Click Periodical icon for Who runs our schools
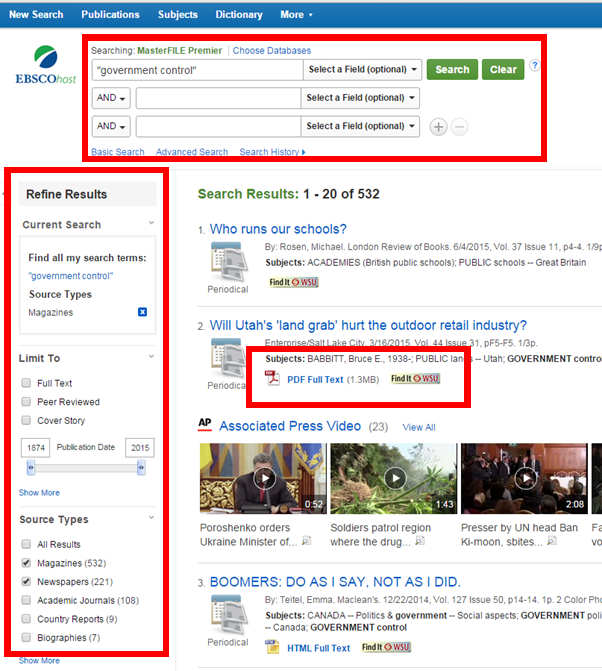 229,261
